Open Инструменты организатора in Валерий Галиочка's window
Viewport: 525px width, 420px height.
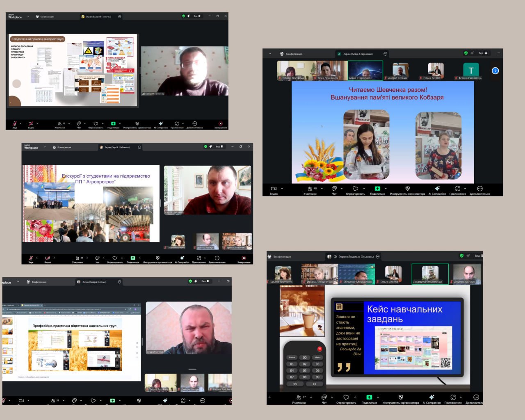[x=137, y=124]
